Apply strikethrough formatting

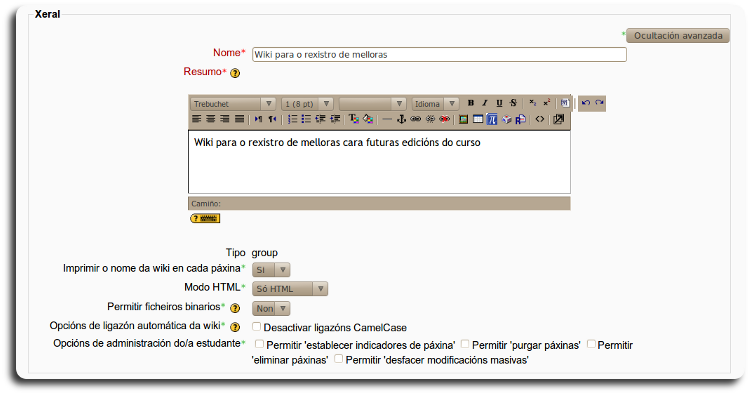click(513, 103)
